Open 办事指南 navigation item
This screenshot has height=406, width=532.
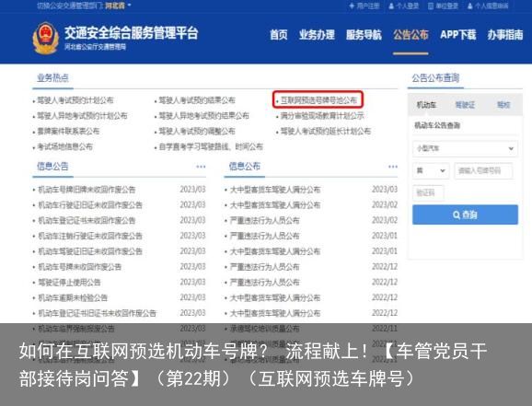click(x=505, y=34)
